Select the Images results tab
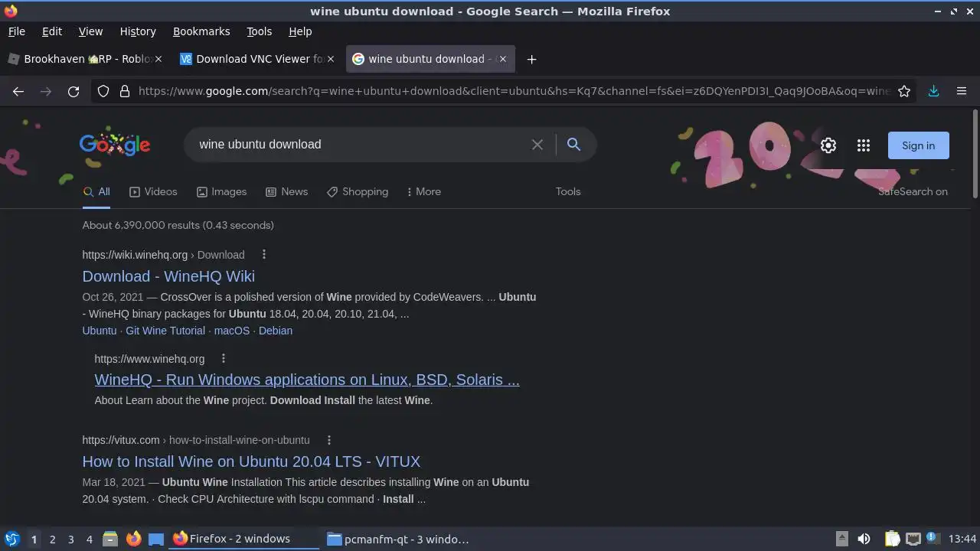This screenshot has width=980, height=551. (221, 191)
